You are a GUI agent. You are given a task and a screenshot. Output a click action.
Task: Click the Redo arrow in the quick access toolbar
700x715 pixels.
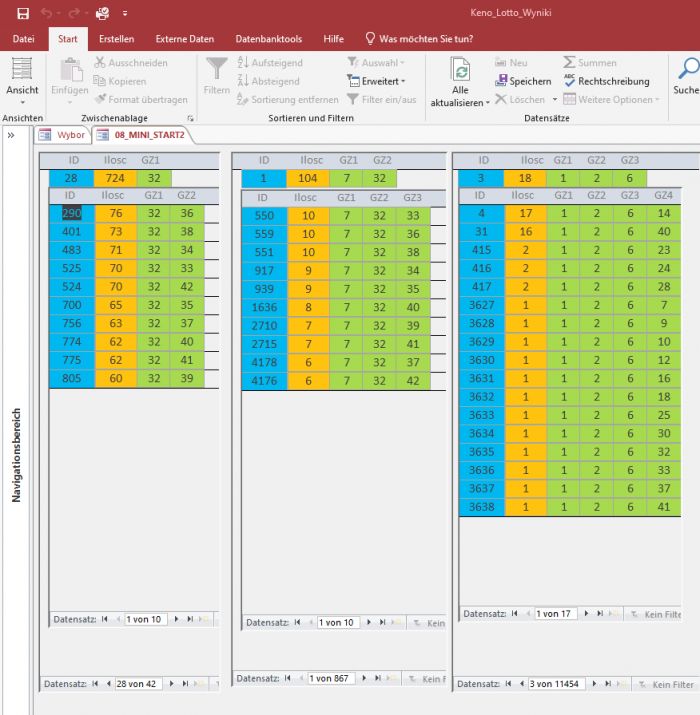(x=73, y=13)
